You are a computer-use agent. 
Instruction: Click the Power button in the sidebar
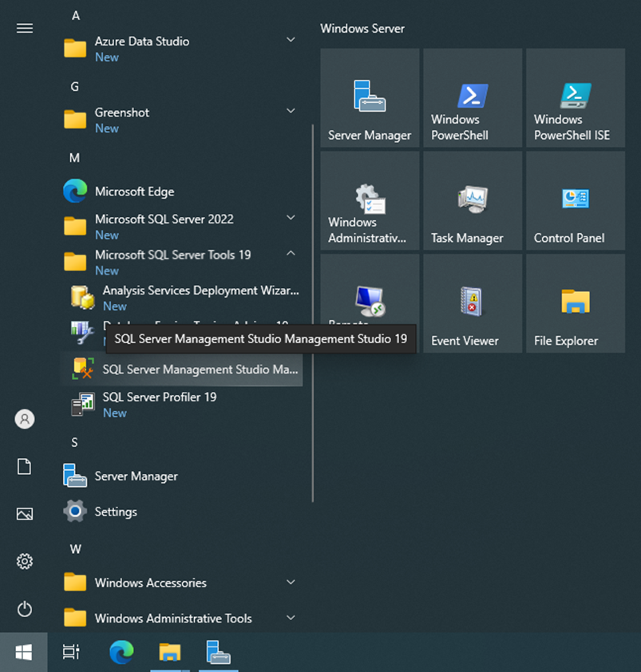point(25,609)
